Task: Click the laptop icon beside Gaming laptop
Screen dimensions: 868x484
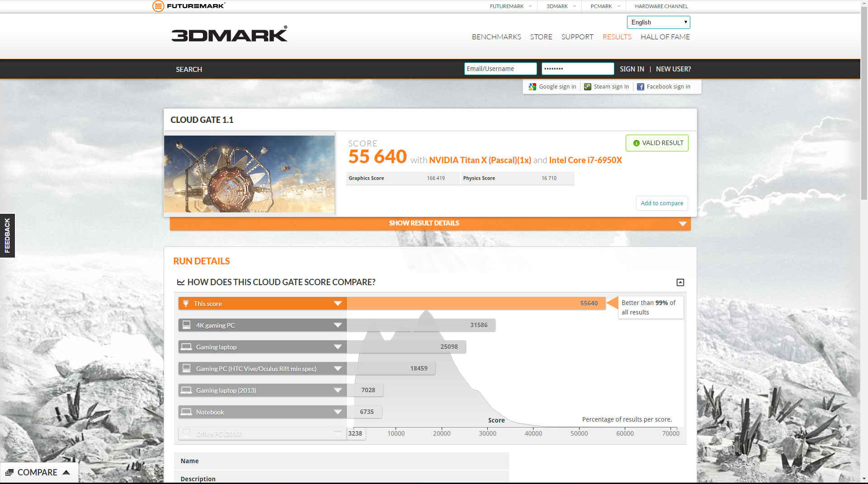Action: click(x=186, y=347)
